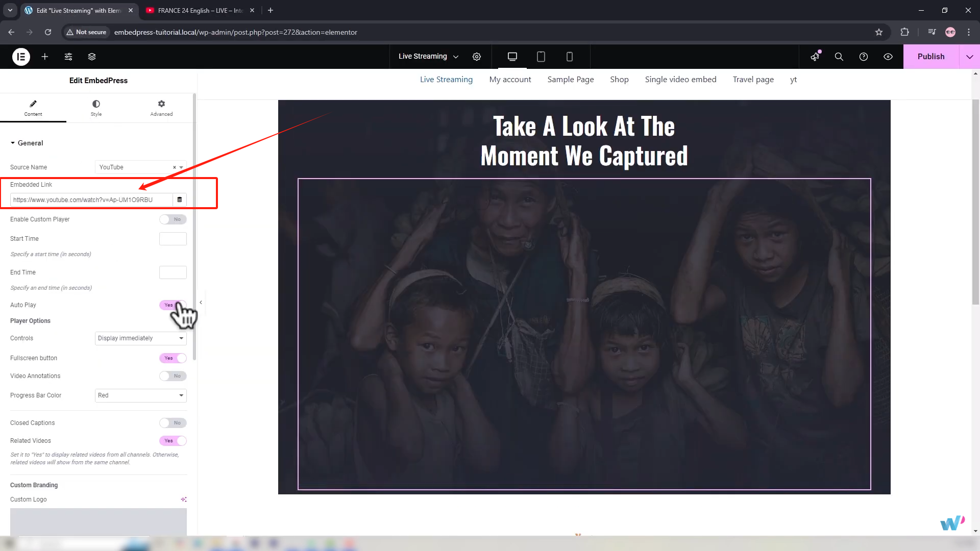Image resolution: width=980 pixels, height=551 pixels.
Task: Turn off Fullscreen button toggle
Action: point(173,358)
